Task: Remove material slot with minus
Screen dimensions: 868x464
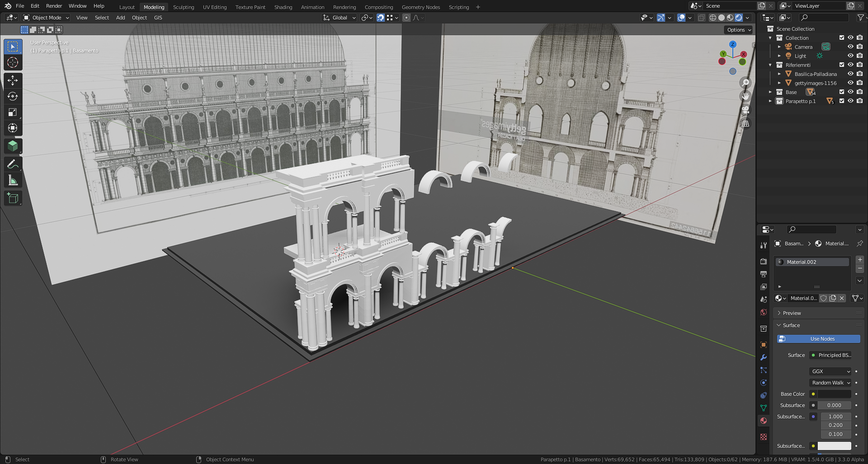Action: click(x=860, y=268)
